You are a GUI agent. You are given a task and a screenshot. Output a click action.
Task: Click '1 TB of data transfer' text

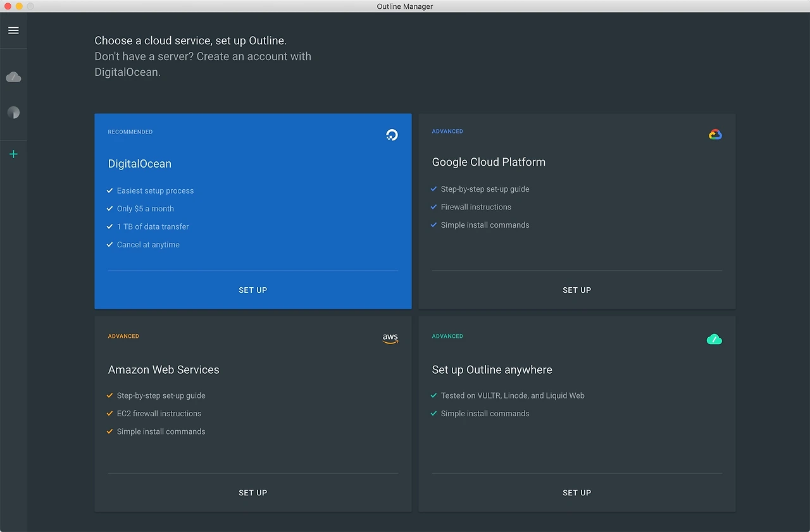click(x=153, y=226)
